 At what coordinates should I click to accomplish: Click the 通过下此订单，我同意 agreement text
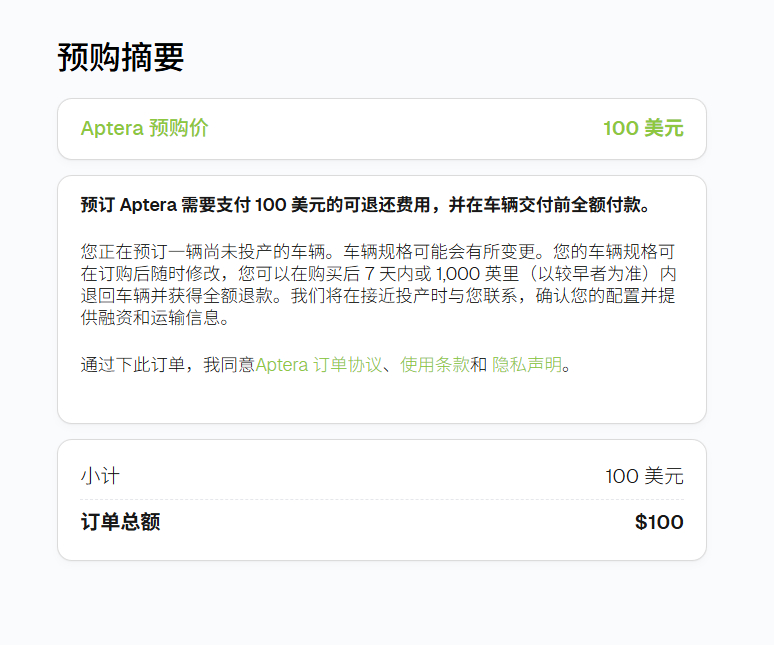[x=168, y=365]
